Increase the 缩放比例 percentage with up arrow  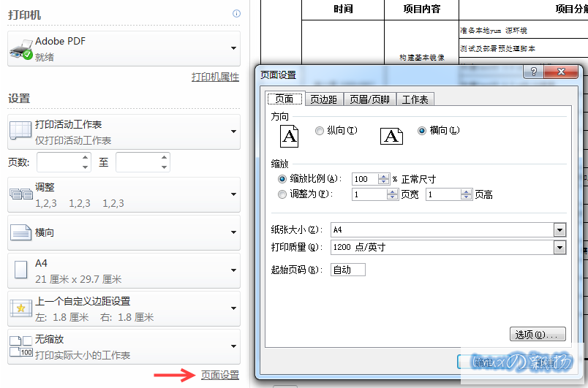384,176
